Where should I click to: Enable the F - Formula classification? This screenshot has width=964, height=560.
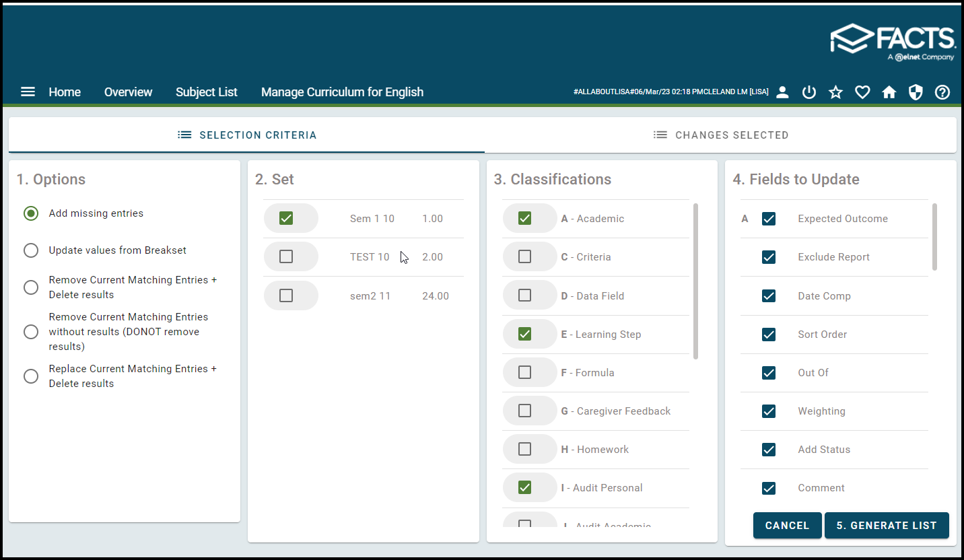click(524, 372)
